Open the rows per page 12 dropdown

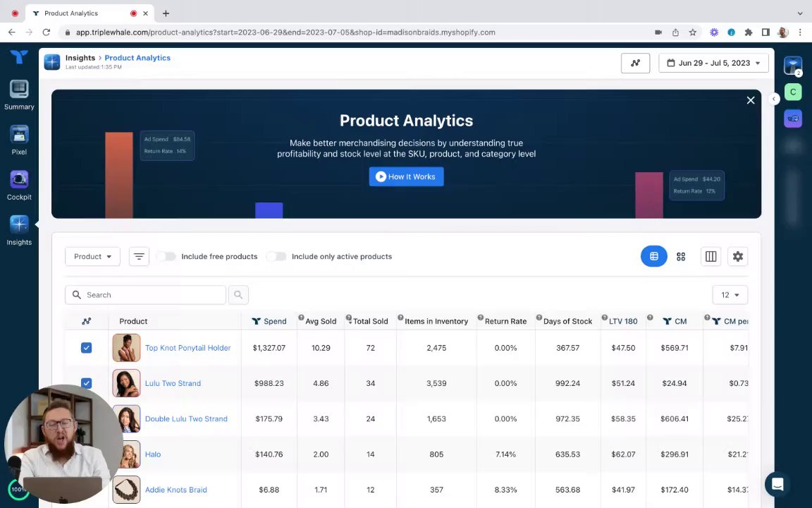coord(730,295)
